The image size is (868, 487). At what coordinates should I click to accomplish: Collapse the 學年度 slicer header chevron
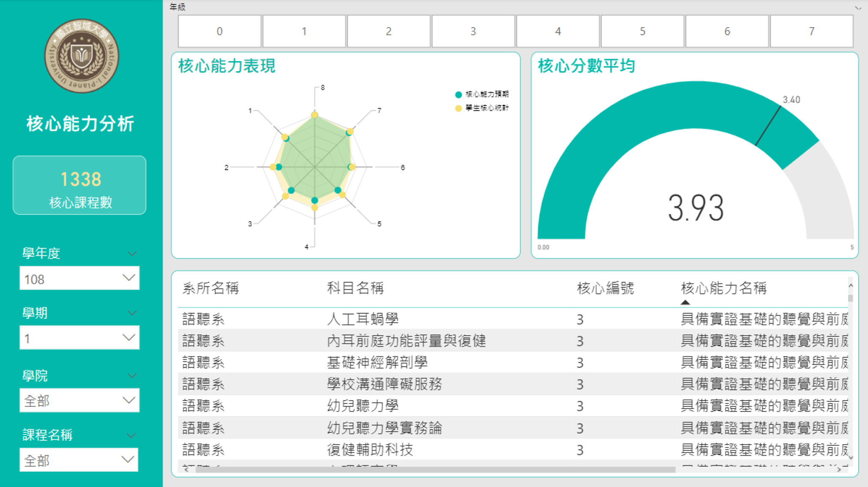132,253
